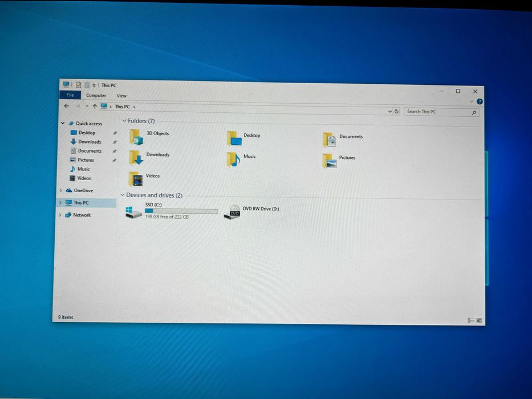Select Desktop in Quick access
532x399 pixels.
pyautogui.click(x=87, y=133)
